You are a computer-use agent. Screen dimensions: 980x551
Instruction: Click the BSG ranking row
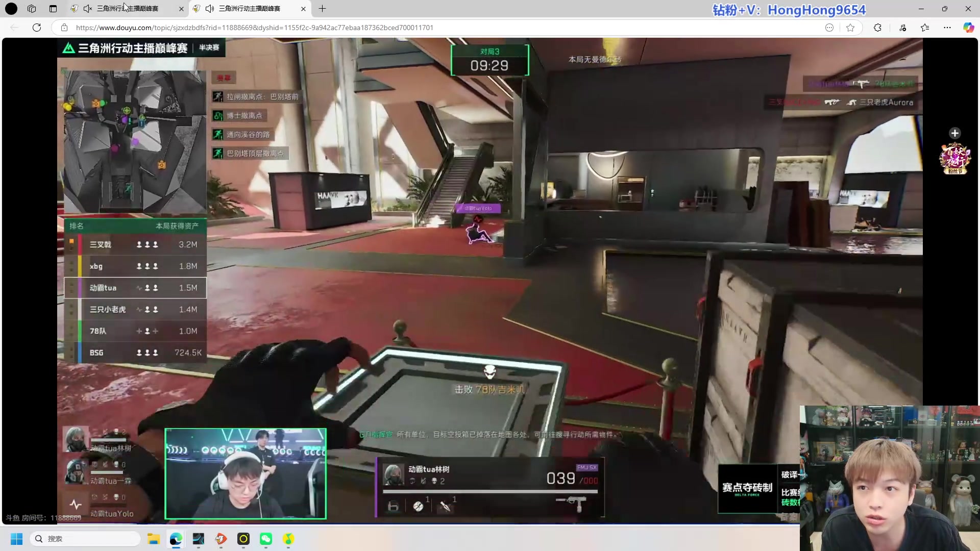[135, 353]
